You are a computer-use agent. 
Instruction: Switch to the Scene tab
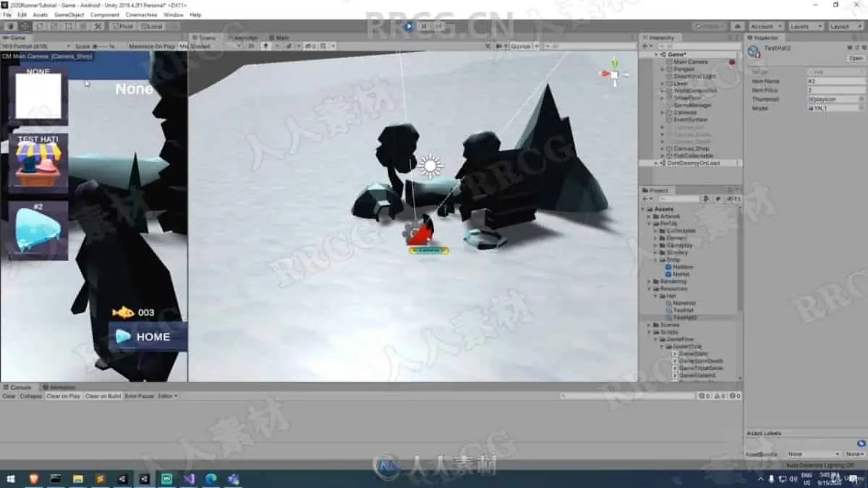click(x=207, y=38)
